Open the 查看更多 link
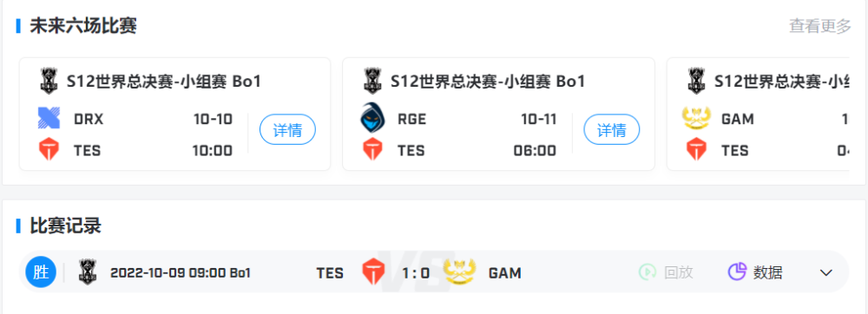 point(819,26)
